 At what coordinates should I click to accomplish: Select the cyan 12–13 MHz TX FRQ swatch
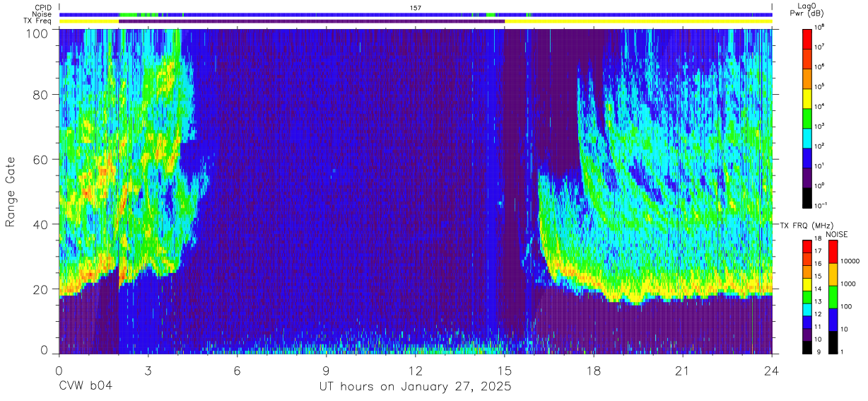(x=808, y=309)
